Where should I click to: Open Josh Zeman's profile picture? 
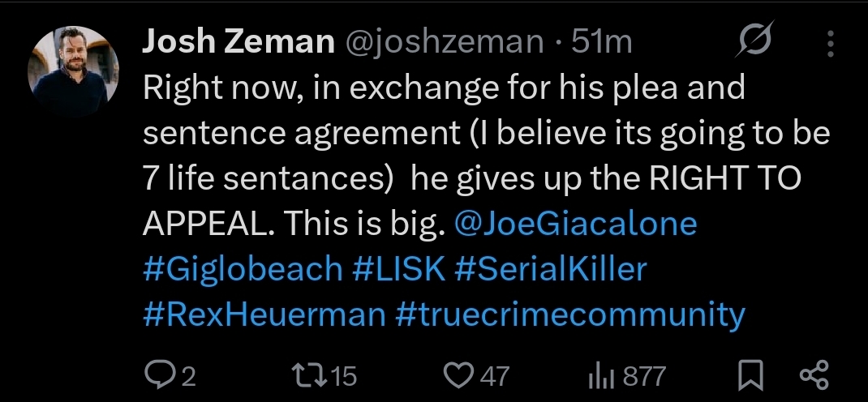coord(74,71)
